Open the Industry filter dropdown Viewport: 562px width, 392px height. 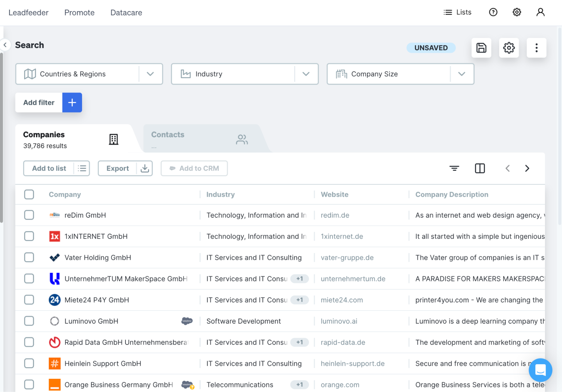306,74
